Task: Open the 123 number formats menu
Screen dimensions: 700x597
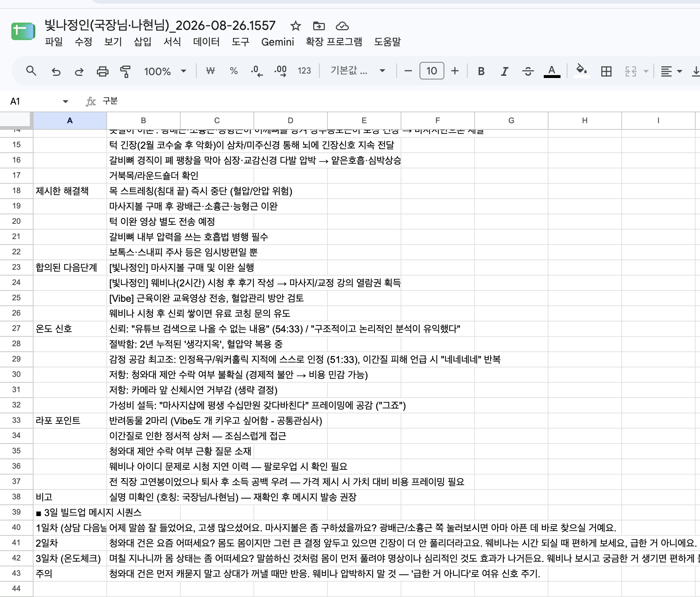Action: click(304, 71)
